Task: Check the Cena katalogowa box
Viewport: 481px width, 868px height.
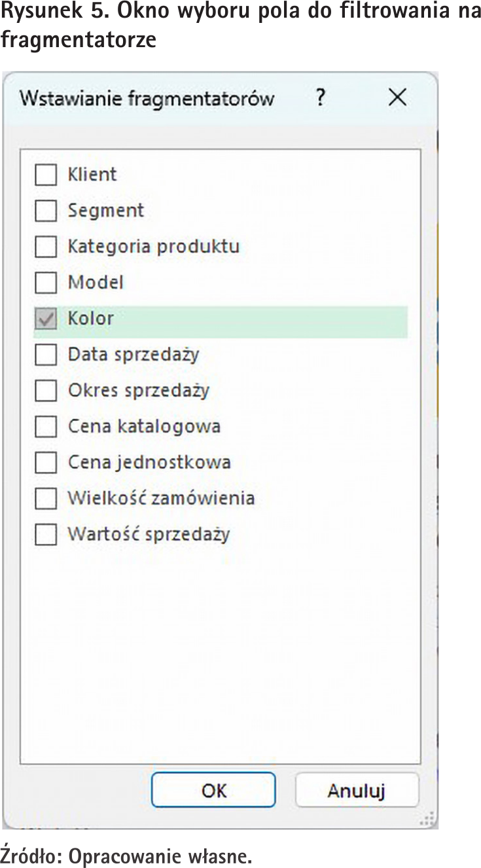Action: (46, 427)
